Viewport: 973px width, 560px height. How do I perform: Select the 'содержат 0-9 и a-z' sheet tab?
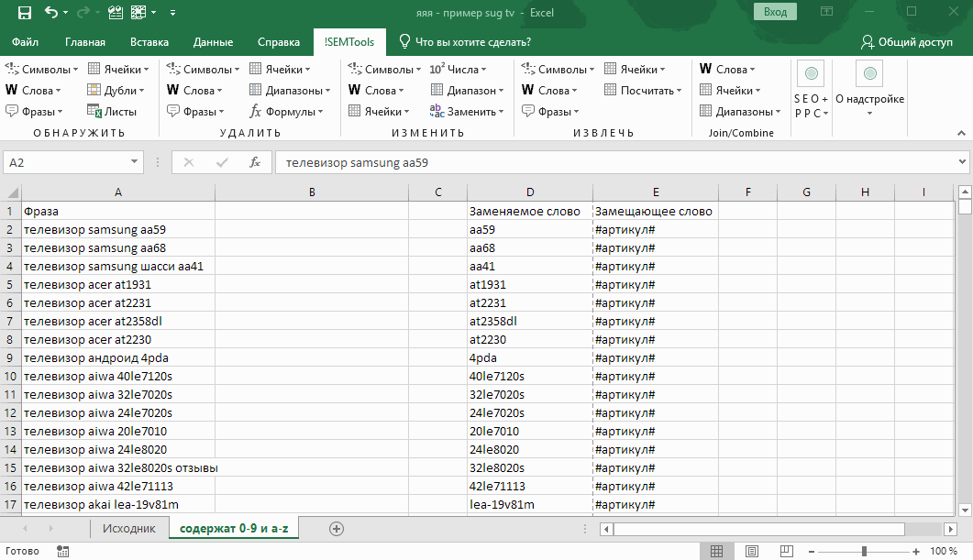(234, 529)
